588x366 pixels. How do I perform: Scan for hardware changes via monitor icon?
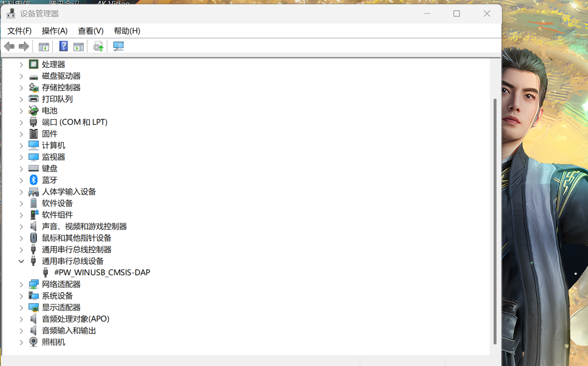coord(119,46)
